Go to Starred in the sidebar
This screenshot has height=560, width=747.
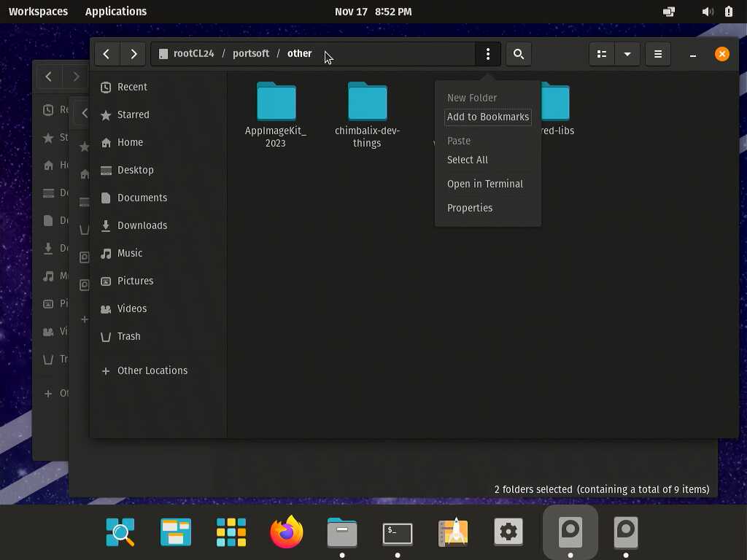point(133,114)
